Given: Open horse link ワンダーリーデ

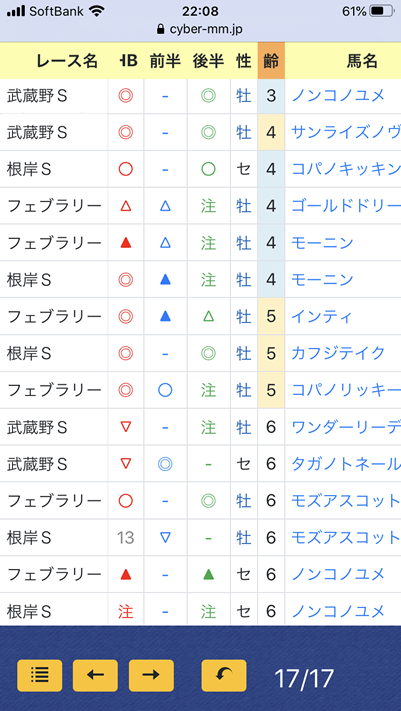Looking at the screenshot, I should pos(346,427).
